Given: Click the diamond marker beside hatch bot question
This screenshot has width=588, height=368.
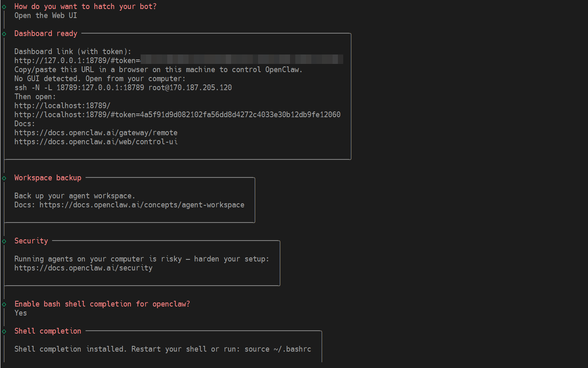Looking at the screenshot, I should pyautogui.click(x=4, y=7).
